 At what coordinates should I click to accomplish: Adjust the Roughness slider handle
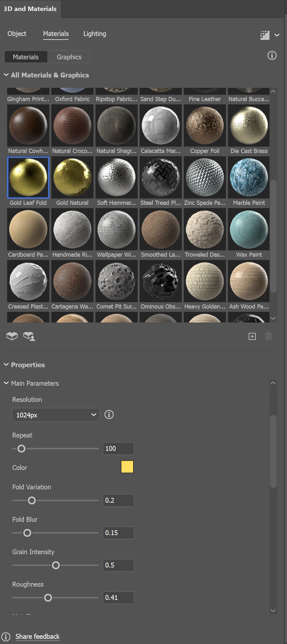[x=48, y=598]
